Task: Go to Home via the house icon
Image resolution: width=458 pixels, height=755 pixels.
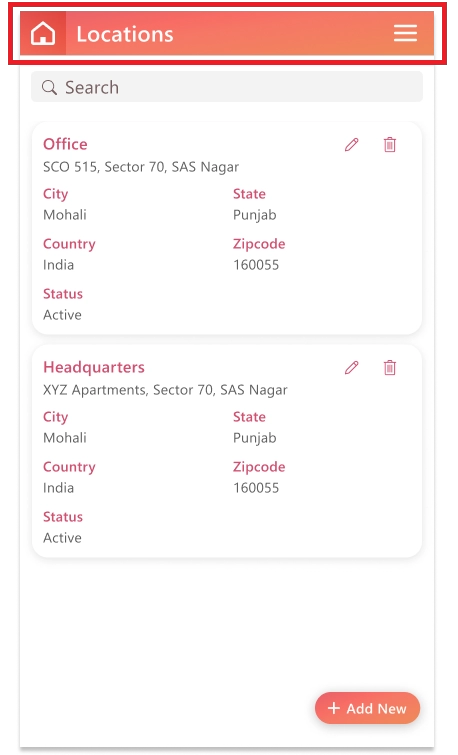Action: (x=43, y=34)
